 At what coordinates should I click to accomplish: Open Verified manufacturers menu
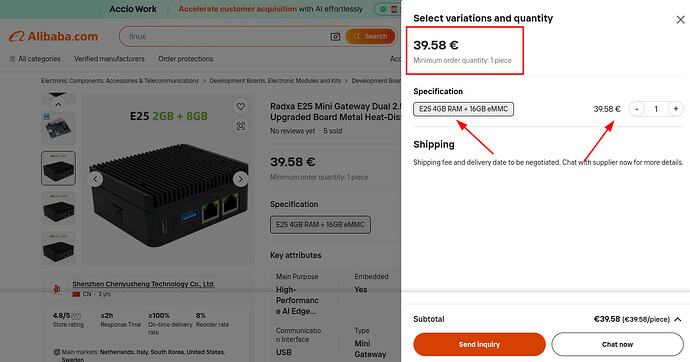coord(109,59)
